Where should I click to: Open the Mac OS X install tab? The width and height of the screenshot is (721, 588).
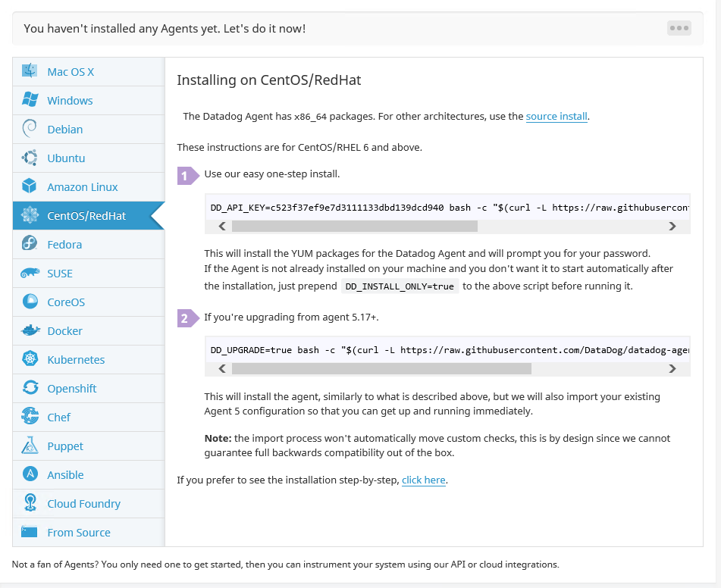tap(89, 72)
